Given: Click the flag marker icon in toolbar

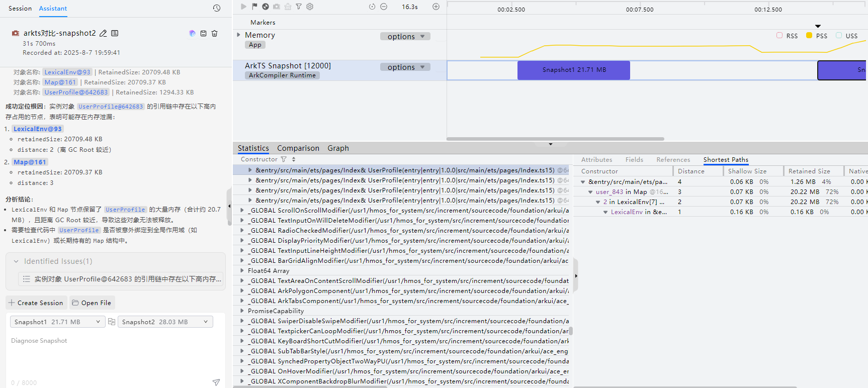Looking at the screenshot, I should pyautogui.click(x=254, y=7).
